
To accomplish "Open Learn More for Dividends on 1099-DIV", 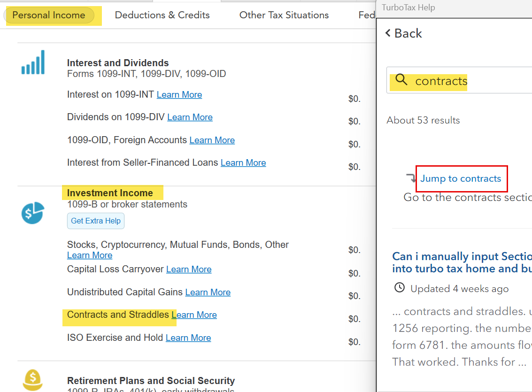I will (190, 117).
